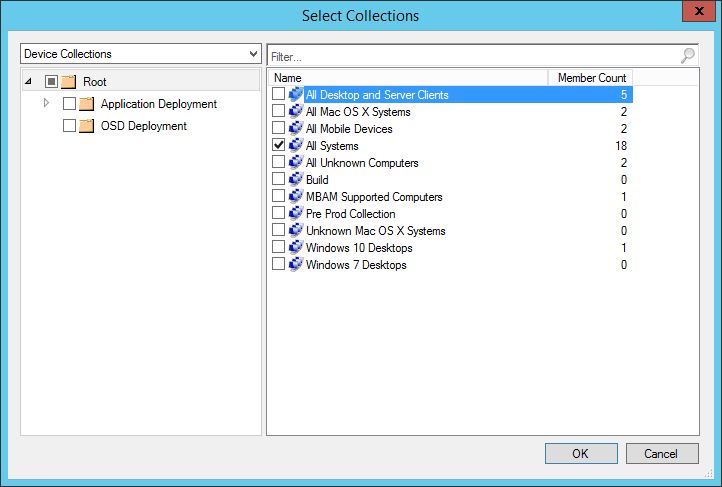This screenshot has width=722, height=487.
Task: Click the Windows 10 Desktops collection icon
Action: [x=296, y=248]
